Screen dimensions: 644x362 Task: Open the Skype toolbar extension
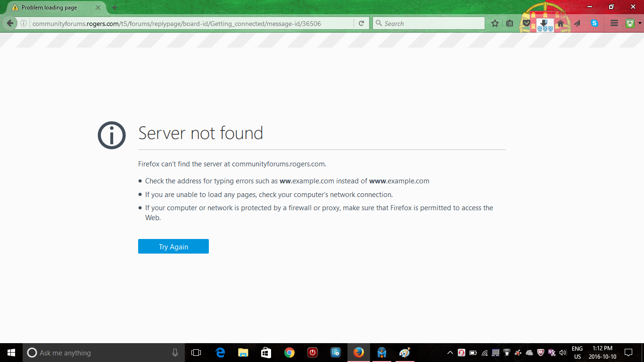pos(594,23)
